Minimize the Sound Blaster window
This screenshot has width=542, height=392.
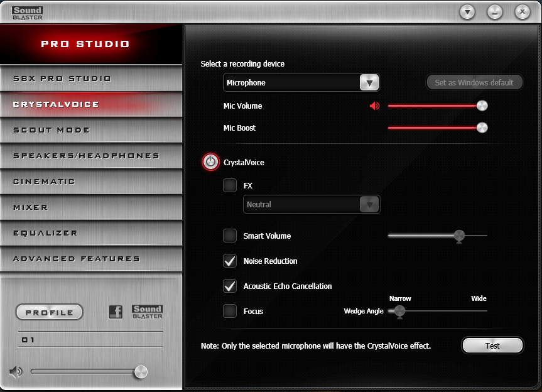click(x=495, y=13)
